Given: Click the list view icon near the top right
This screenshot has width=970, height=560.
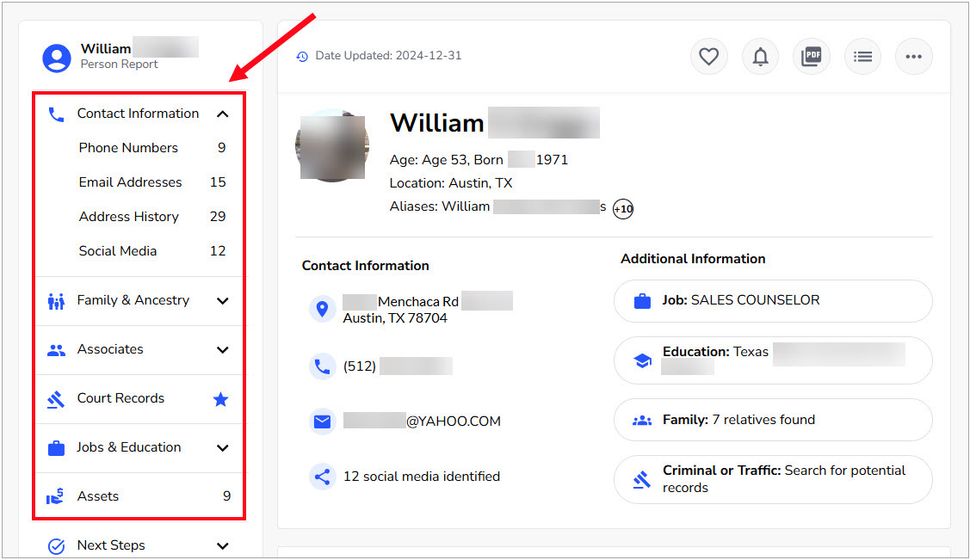Looking at the screenshot, I should (862, 56).
